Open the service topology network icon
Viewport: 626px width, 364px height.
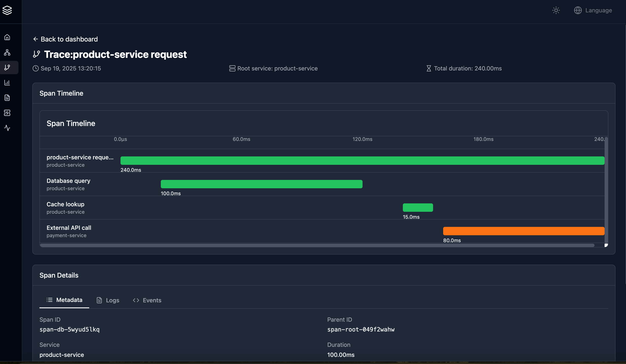[7, 52]
